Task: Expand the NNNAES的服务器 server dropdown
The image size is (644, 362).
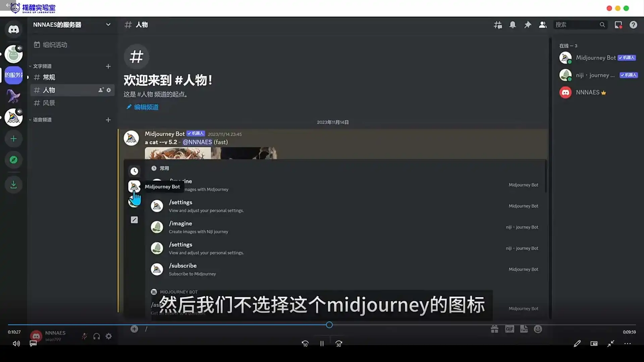Action: [108, 24]
